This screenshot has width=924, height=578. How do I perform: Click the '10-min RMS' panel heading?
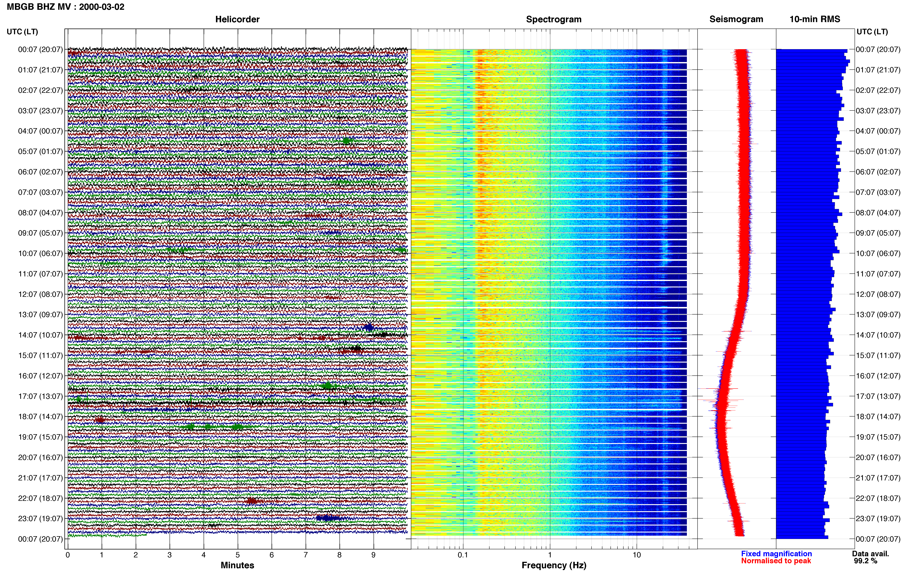(x=815, y=19)
